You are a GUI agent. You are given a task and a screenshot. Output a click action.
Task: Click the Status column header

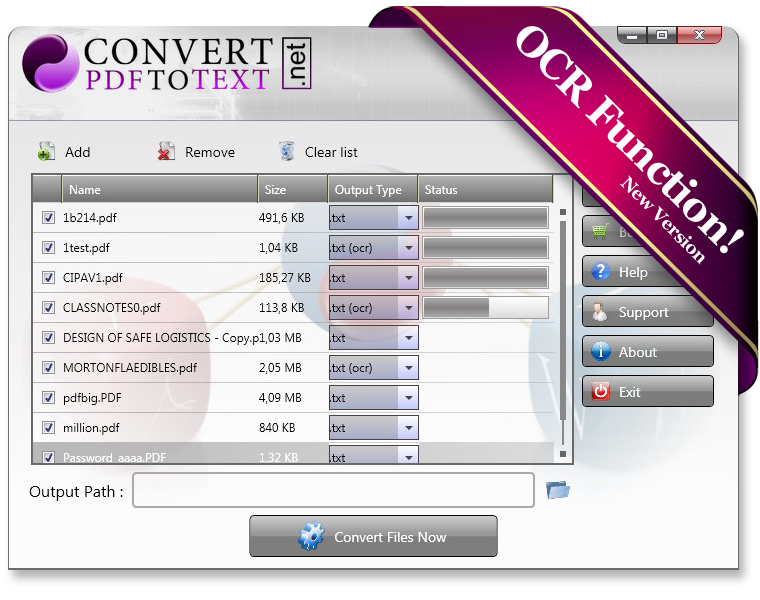click(x=485, y=189)
